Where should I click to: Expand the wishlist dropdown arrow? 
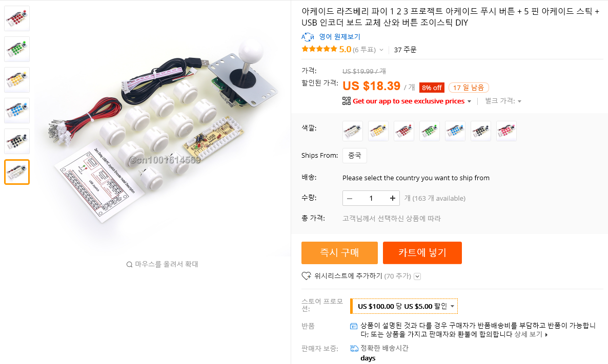click(x=417, y=276)
